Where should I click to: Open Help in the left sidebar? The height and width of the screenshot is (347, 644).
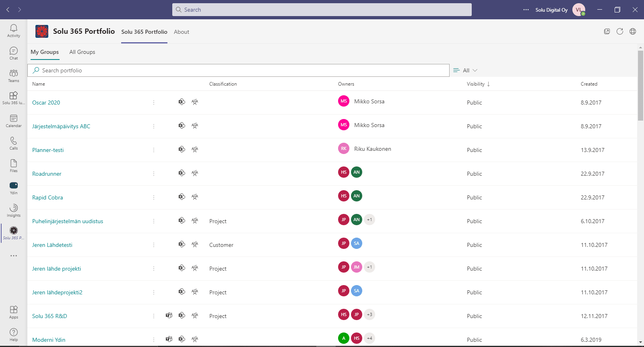[14, 335]
